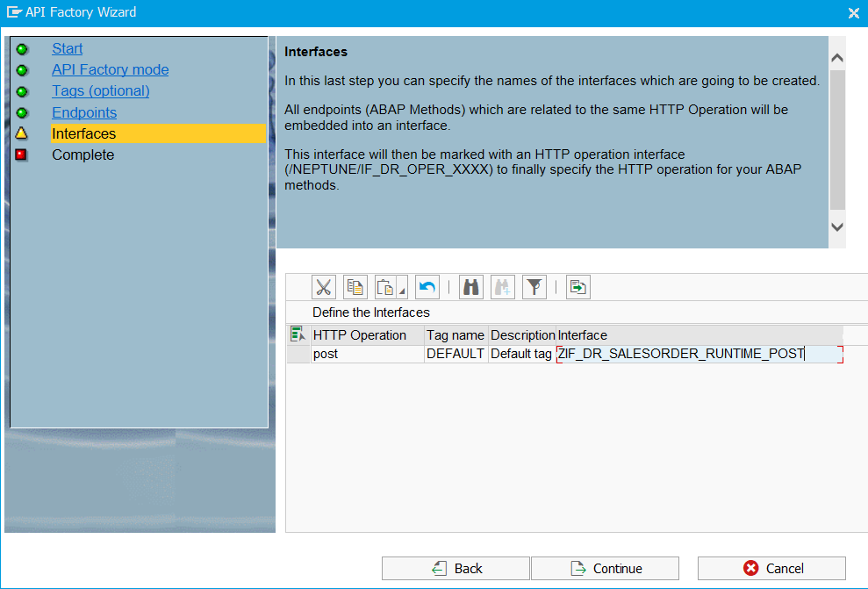The width and height of the screenshot is (868, 589).
Task: Select the row header of the post row
Action: 298,354
